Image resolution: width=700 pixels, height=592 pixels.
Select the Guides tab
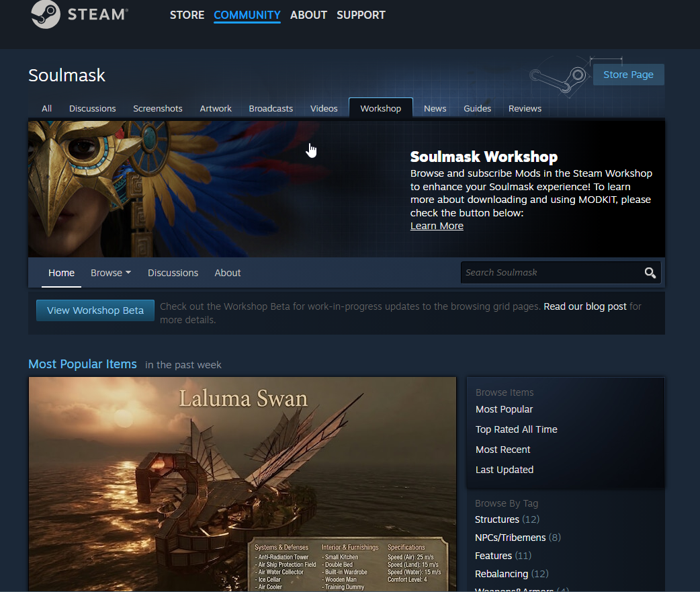point(477,108)
